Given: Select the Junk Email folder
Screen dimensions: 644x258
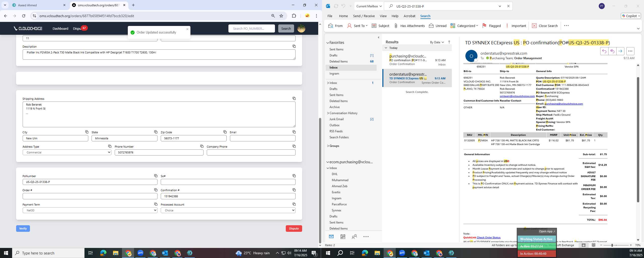Looking at the screenshot, I should pos(336,119).
